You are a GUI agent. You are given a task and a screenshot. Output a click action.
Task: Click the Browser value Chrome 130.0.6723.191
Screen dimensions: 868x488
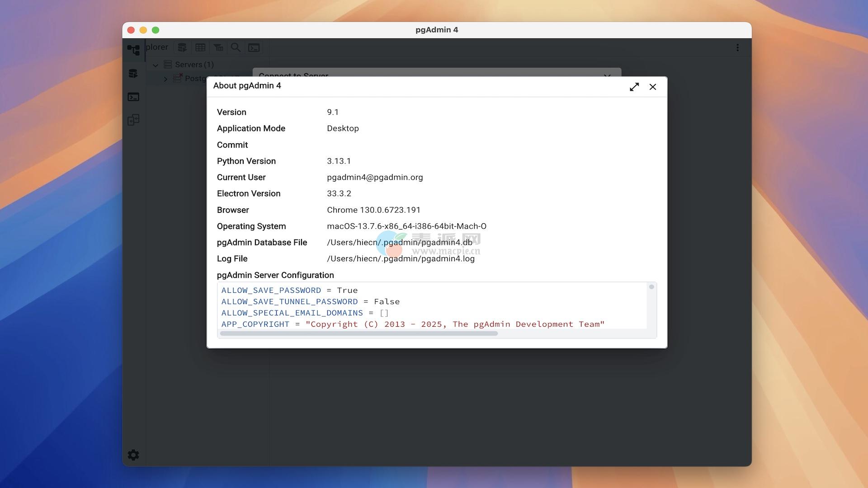point(373,210)
